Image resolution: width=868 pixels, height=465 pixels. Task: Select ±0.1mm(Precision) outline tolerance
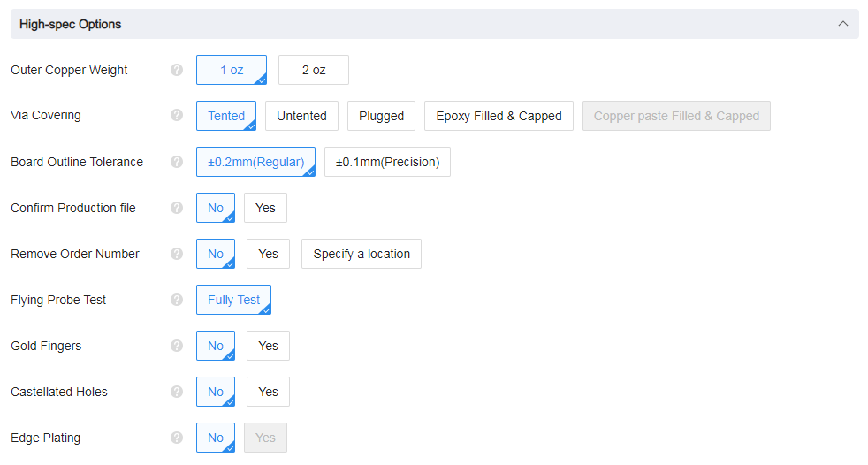click(x=387, y=162)
